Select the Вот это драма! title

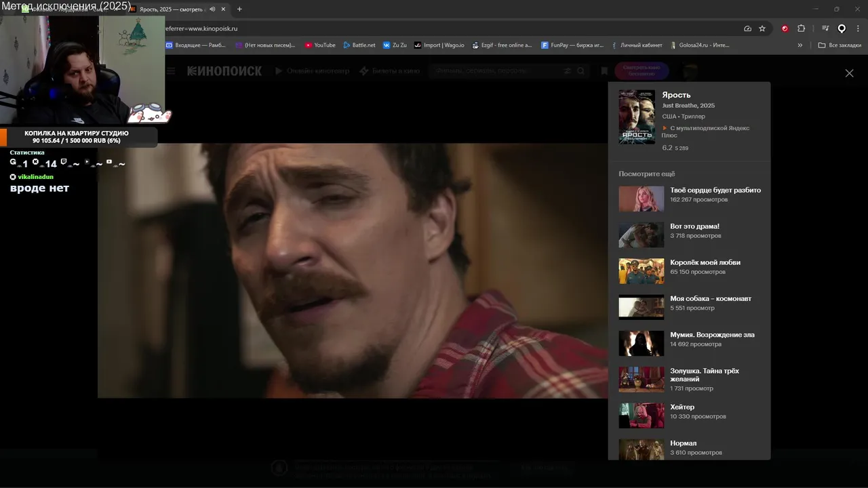(x=694, y=226)
